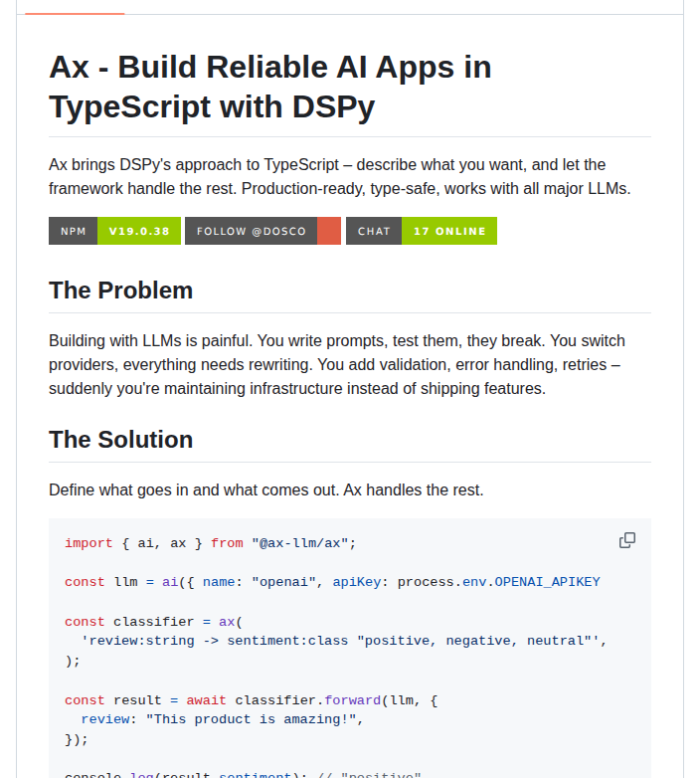Copy the code block with copy icon
Viewport: 700px width, 778px height.
[x=627, y=540]
